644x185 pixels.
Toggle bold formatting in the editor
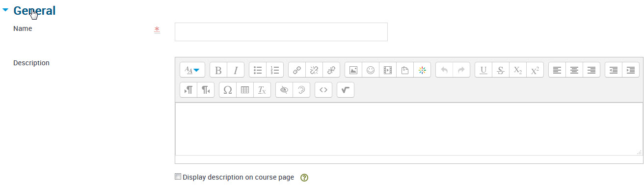(218, 70)
